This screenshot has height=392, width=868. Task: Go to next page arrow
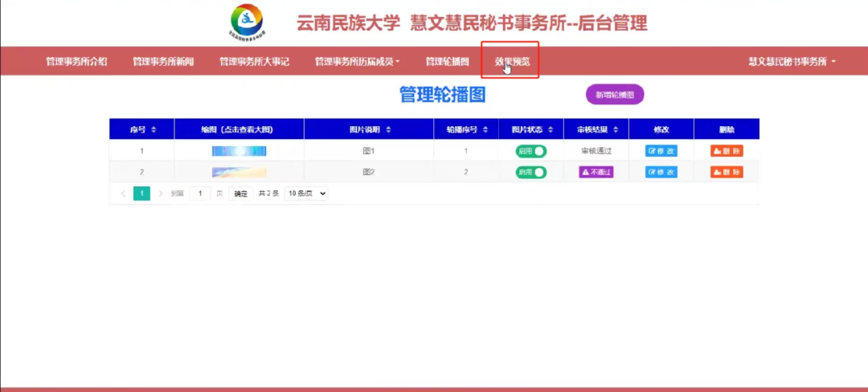[x=161, y=194]
